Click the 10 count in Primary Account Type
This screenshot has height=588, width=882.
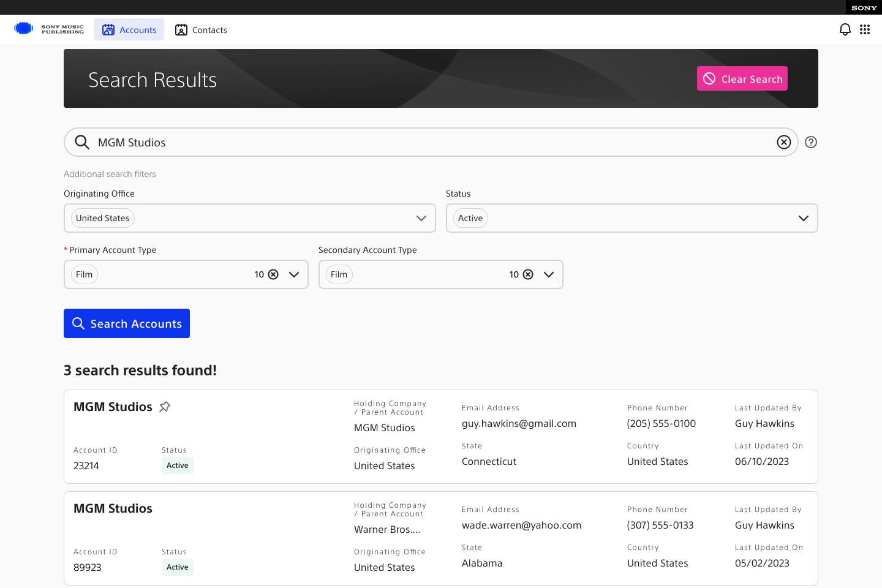[259, 274]
